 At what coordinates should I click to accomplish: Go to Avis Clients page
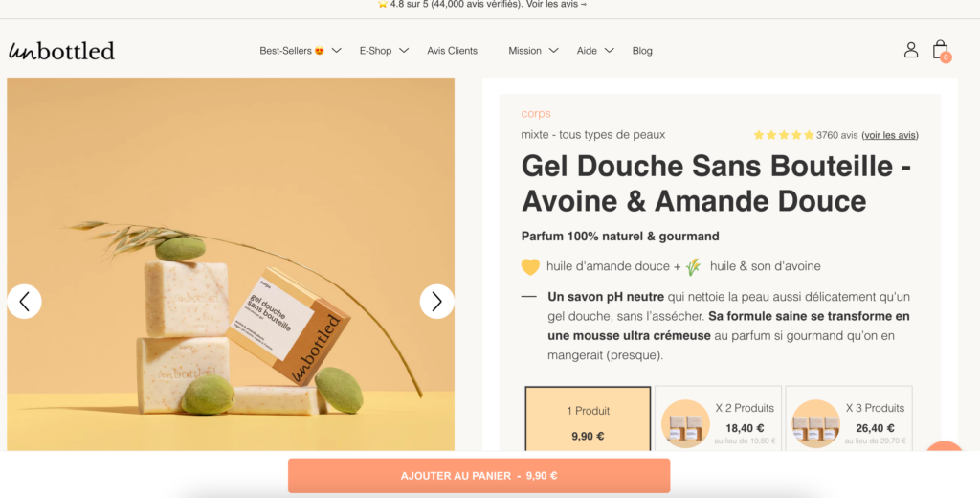click(x=452, y=51)
